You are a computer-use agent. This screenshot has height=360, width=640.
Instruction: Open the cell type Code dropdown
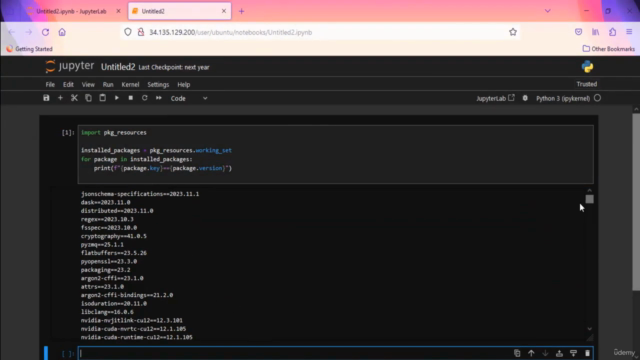(x=189, y=98)
